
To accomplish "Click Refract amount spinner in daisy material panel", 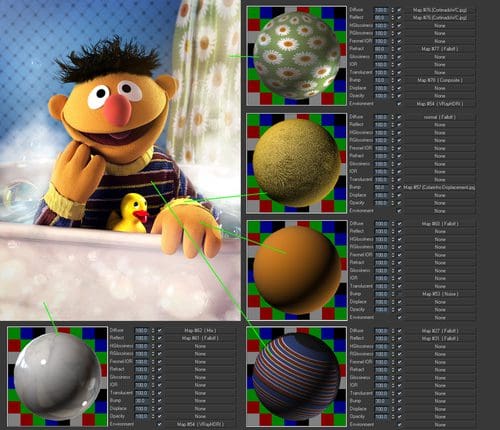I will [x=392, y=49].
